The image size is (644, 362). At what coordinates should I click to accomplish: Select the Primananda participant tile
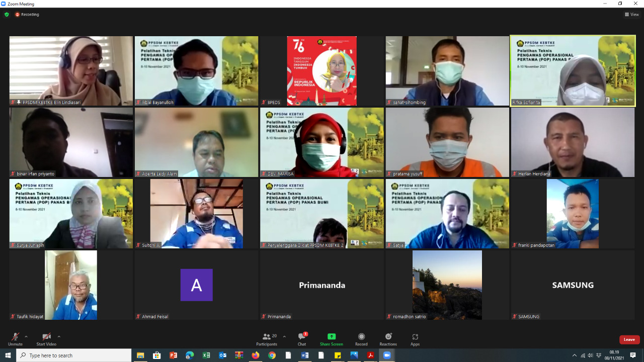(x=322, y=285)
